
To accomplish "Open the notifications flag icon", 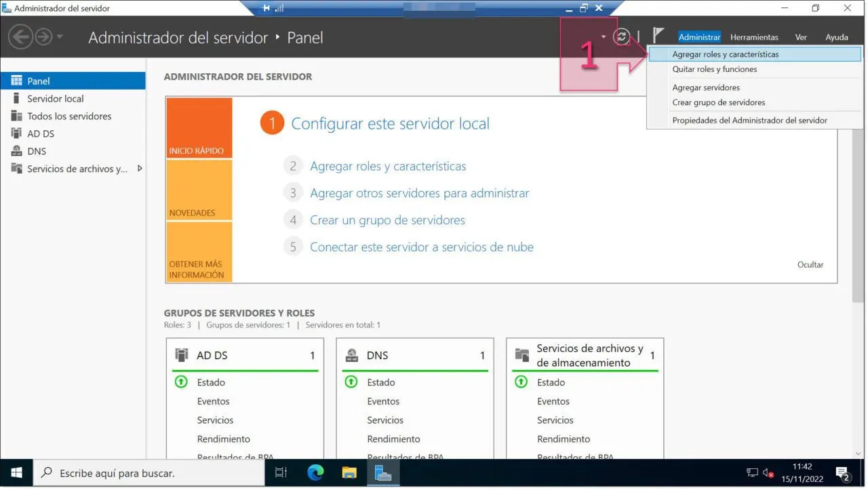I will click(x=658, y=36).
